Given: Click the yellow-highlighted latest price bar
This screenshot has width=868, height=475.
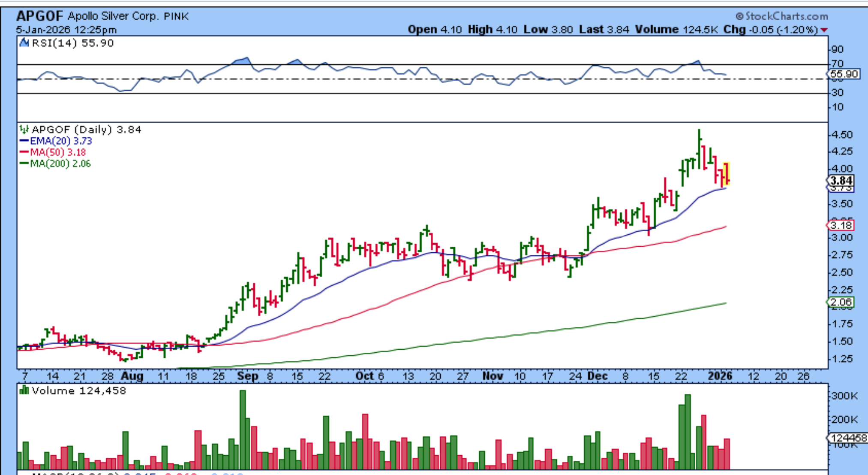Looking at the screenshot, I should 726,174.
